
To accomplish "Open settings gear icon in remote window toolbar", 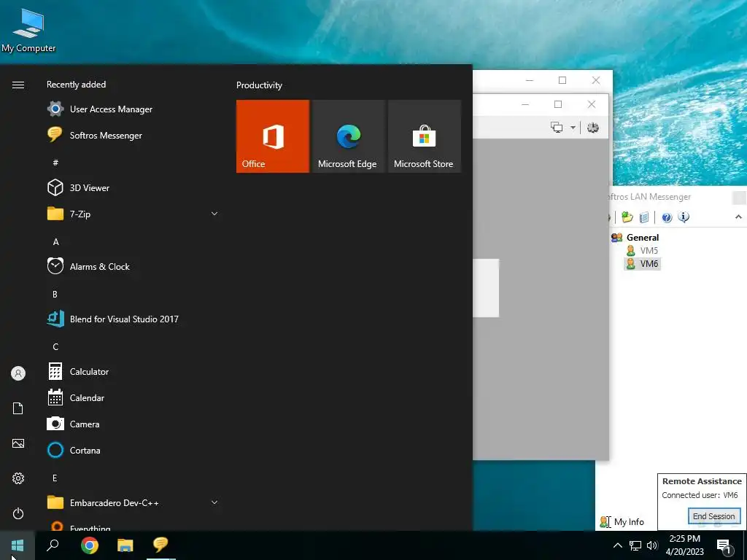I will pyautogui.click(x=592, y=127).
